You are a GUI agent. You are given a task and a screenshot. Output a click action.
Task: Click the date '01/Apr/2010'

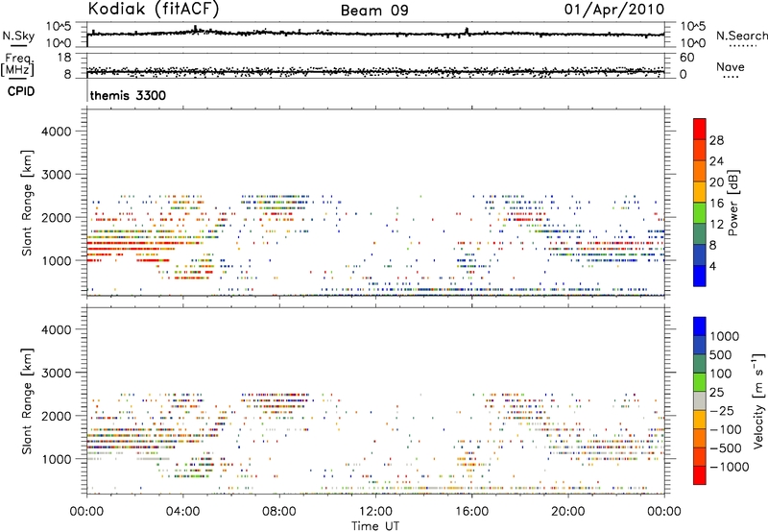(614, 10)
